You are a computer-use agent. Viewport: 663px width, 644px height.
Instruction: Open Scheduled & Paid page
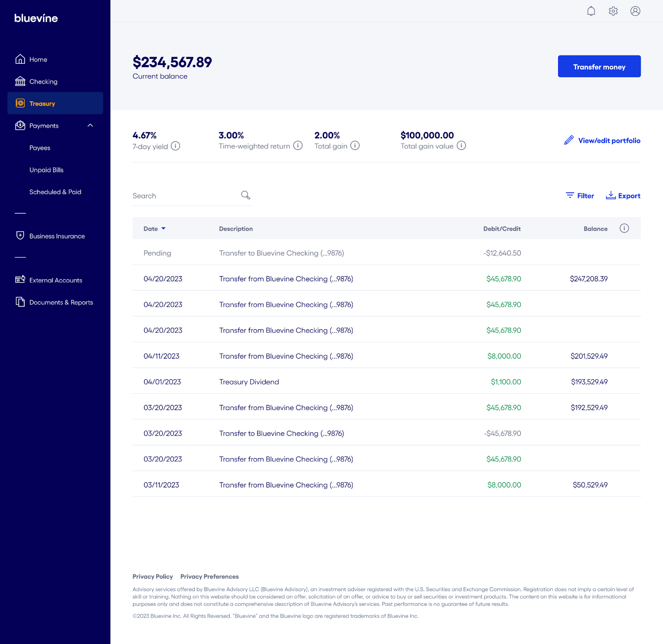point(55,192)
